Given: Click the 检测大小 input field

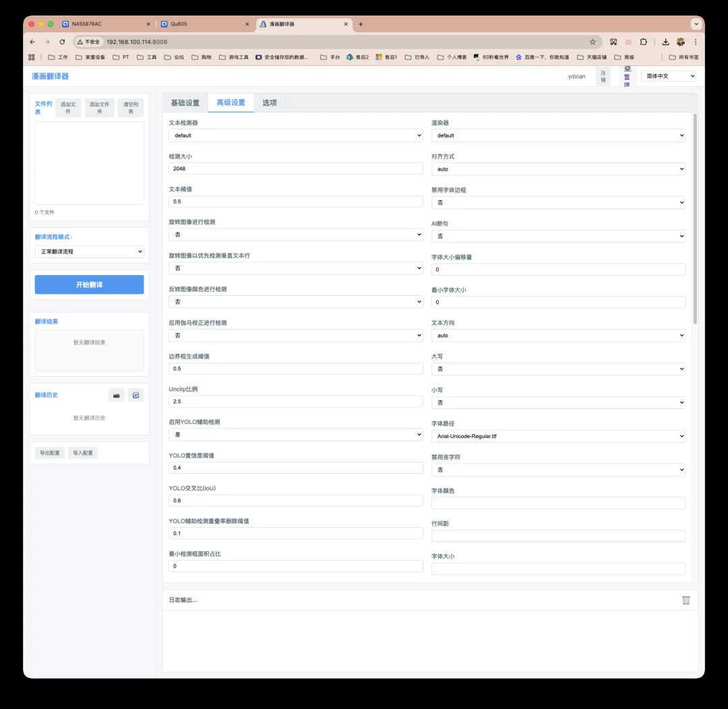Looking at the screenshot, I should pyautogui.click(x=295, y=168).
